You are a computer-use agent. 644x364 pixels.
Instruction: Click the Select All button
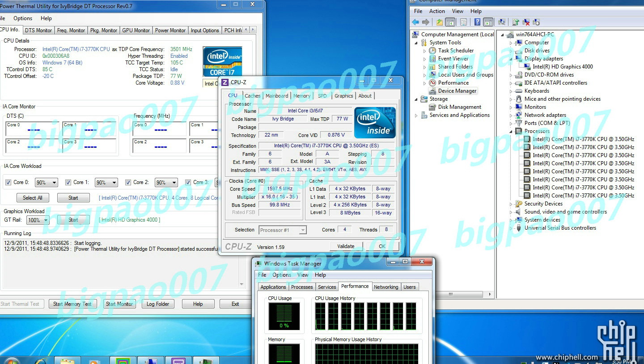[x=33, y=198]
